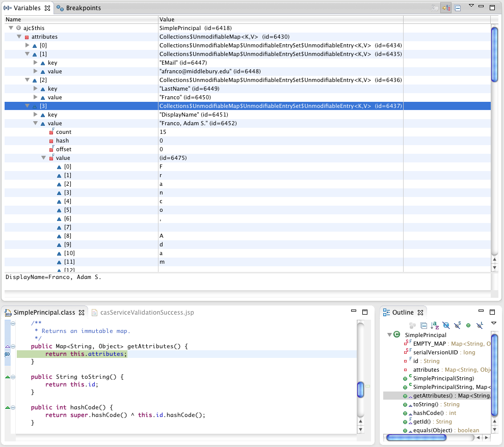Expand the [0] map entry

[28, 45]
